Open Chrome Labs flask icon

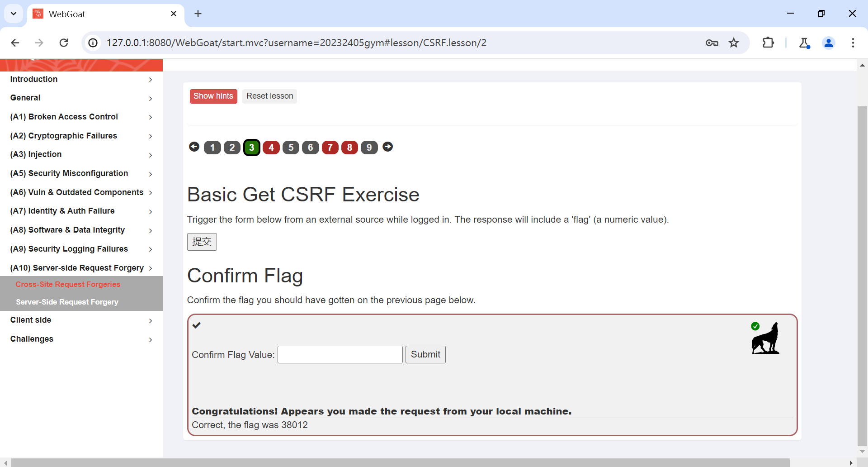(804, 43)
